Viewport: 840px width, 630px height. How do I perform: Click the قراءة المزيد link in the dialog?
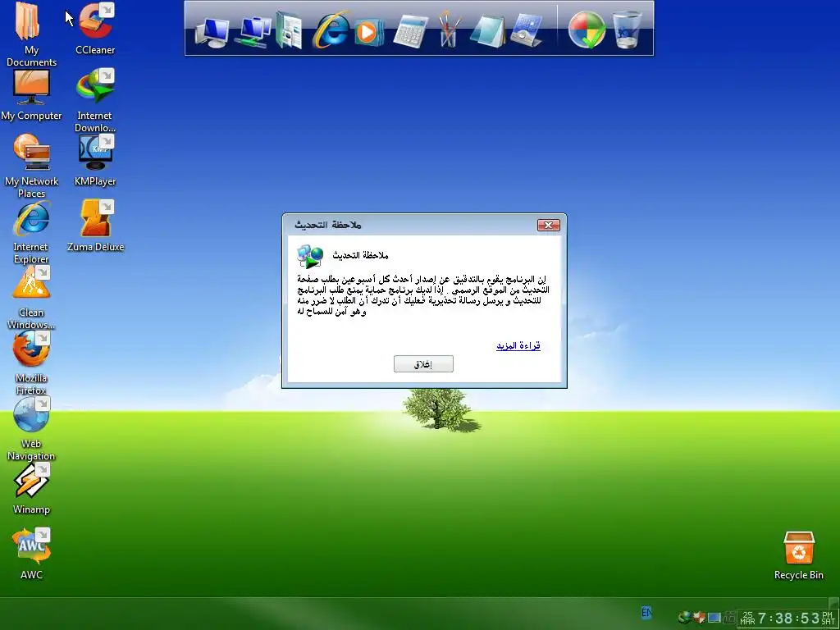pyautogui.click(x=518, y=345)
